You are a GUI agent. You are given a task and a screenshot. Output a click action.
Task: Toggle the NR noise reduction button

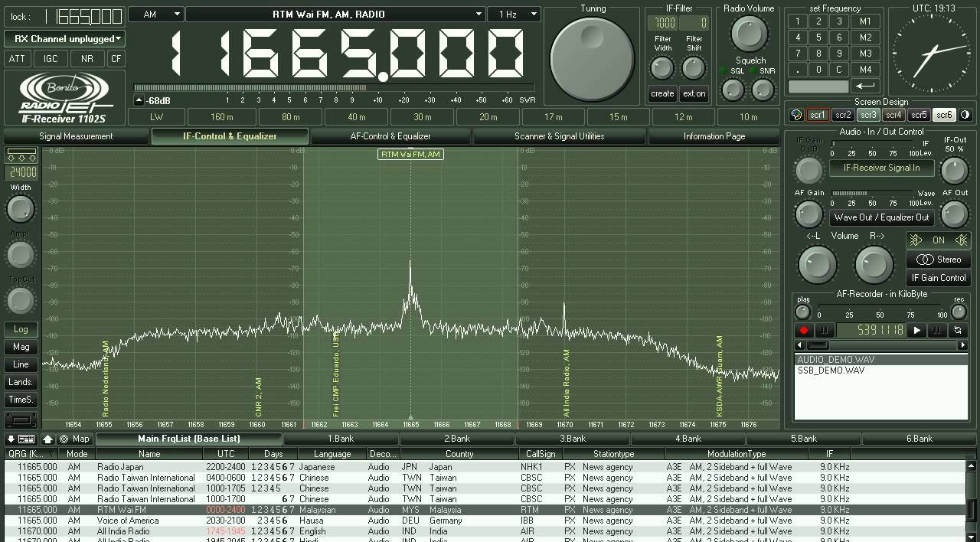[x=87, y=58]
